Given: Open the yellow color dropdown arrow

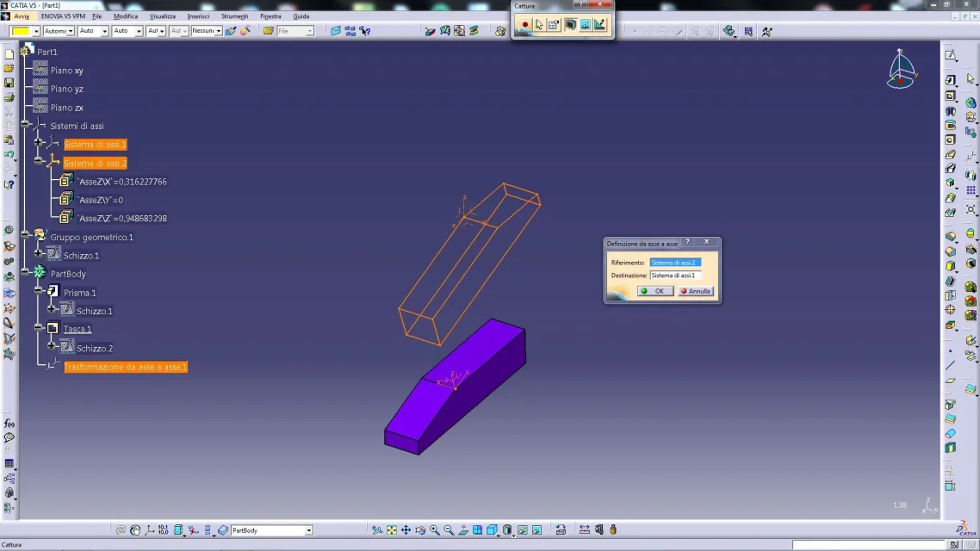Looking at the screenshot, I should pos(36,31).
